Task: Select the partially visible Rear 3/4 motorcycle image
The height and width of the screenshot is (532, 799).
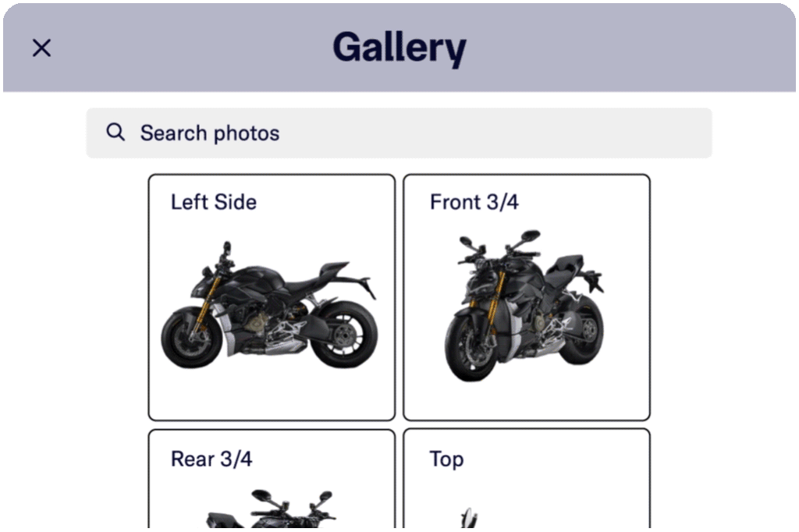Action: (270, 509)
